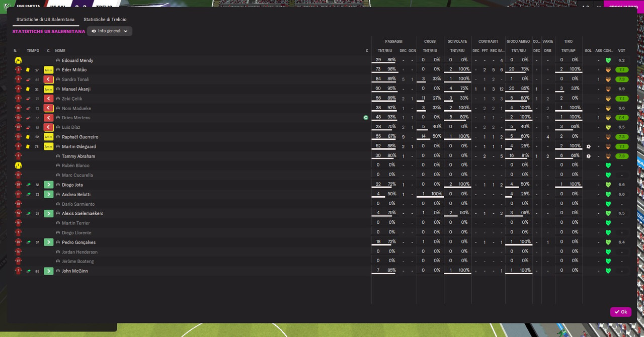Click the goal ball icon for Martin Ødegaard
644x337 pixels.
click(x=588, y=146)
